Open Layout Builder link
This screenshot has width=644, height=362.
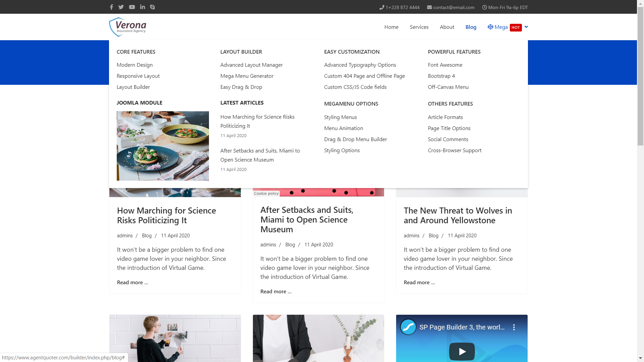[133, 87]
